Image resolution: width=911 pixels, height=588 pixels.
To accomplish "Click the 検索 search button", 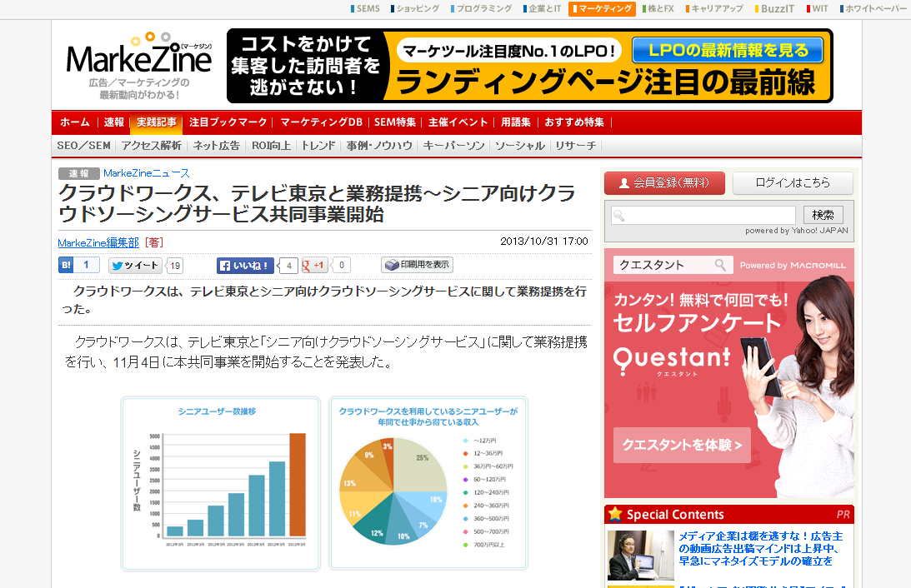I will tap(823, 215).
